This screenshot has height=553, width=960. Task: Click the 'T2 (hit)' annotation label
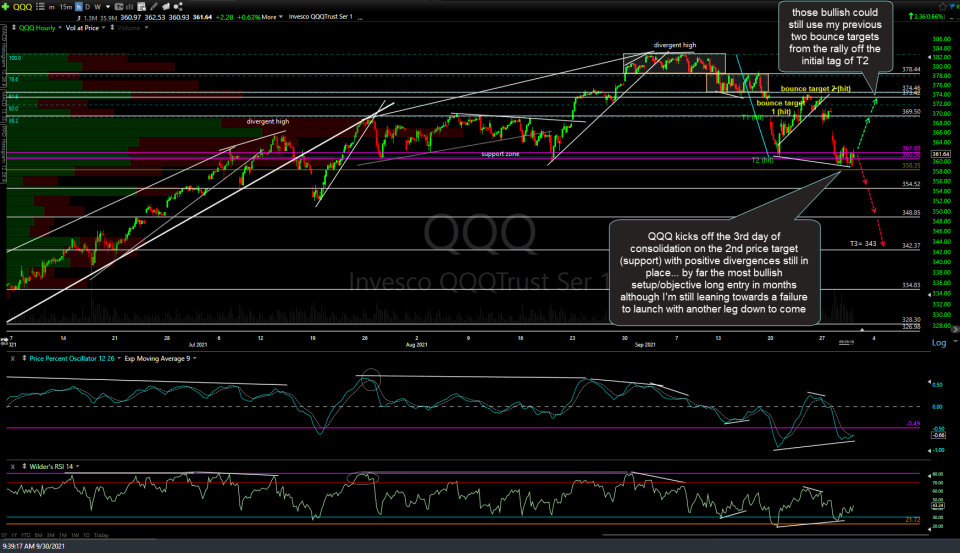coord(762,160)
